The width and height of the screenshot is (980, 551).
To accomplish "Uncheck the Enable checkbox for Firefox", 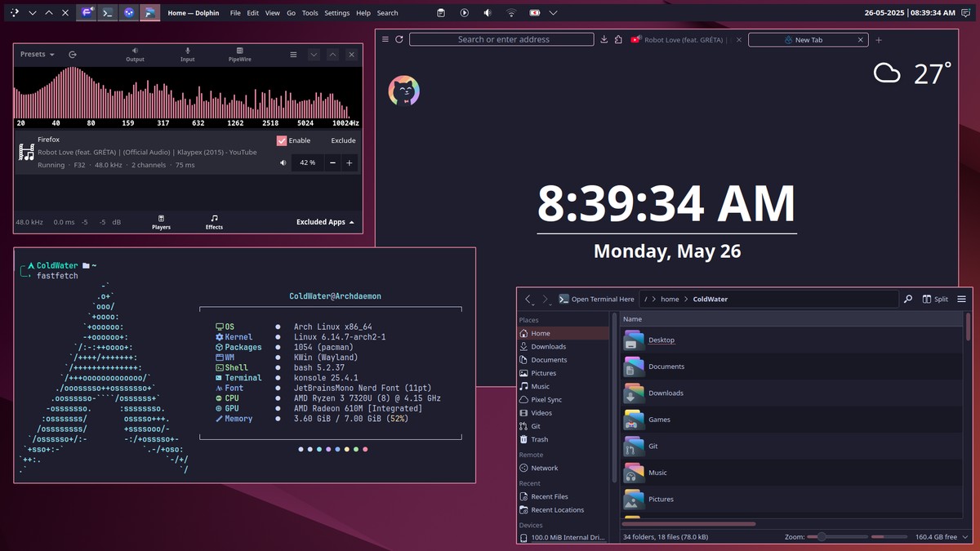I will tap(282, 140).
